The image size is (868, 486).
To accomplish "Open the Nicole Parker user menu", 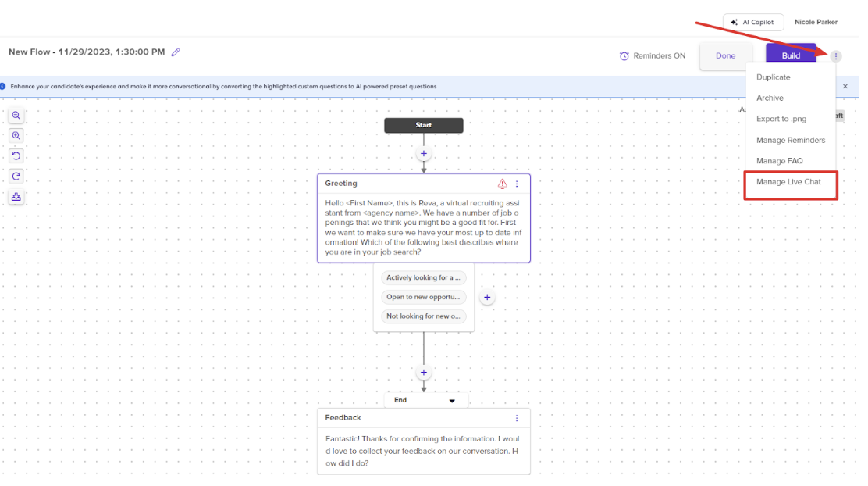I will [816, 22].
